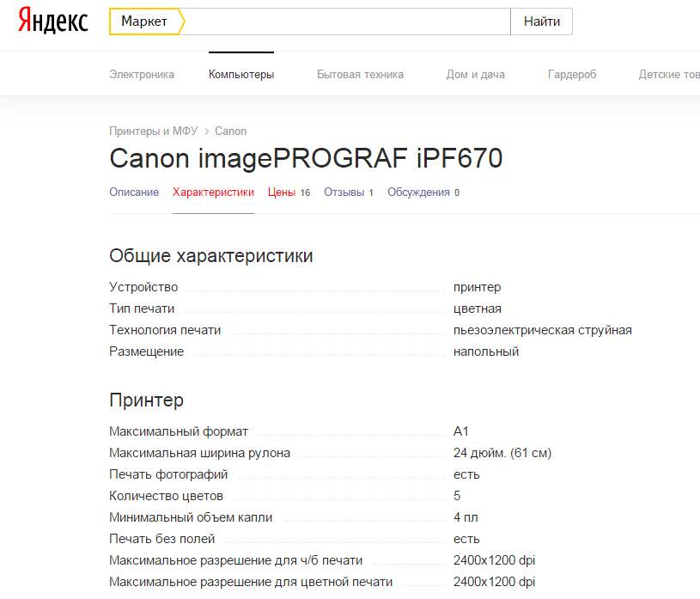Open the Дом и дача category
The image size is (700, 599).
pyautogui.click(x=476, y=74)
